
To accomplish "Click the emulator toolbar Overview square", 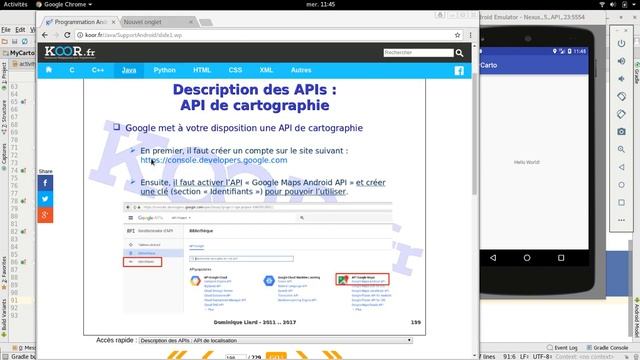I will pos(621,202).
